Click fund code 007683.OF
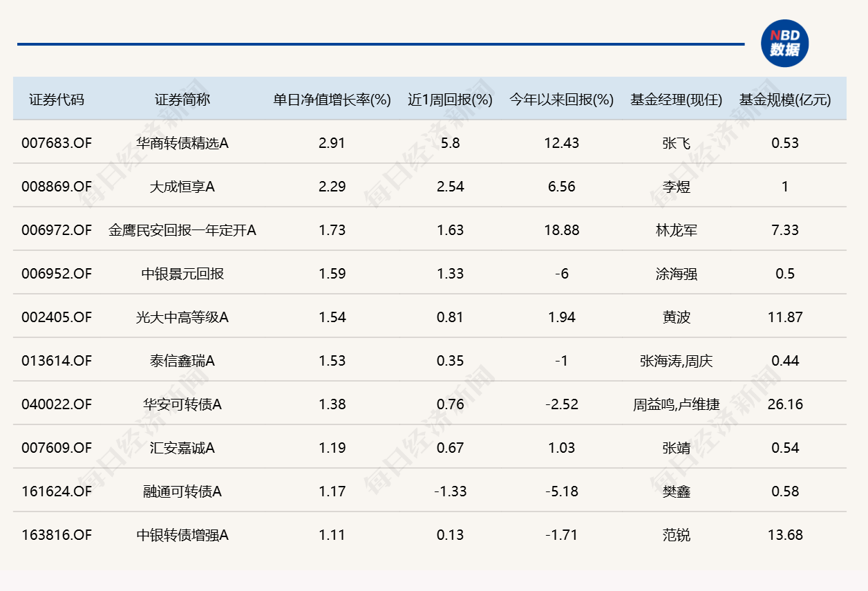 coord(57,143)
